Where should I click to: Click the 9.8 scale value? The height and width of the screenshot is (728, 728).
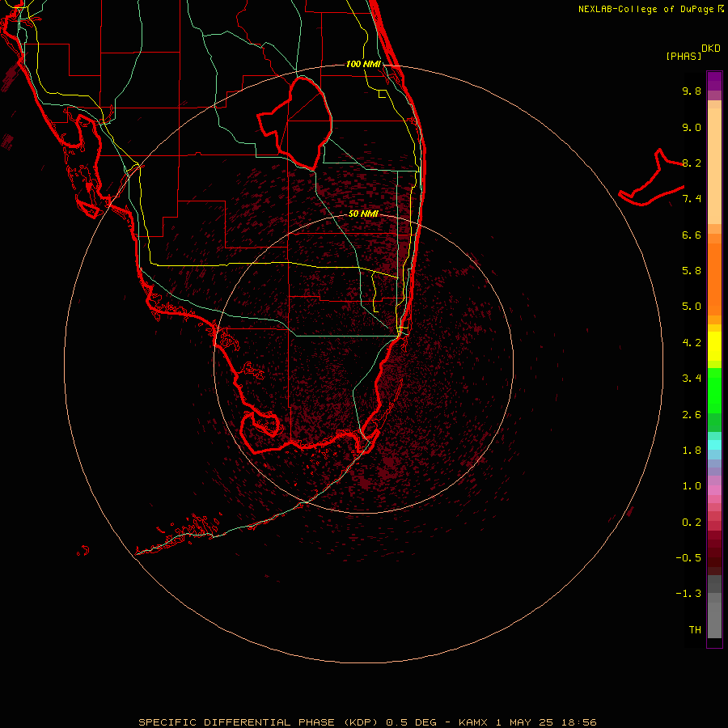click(692, 91)
